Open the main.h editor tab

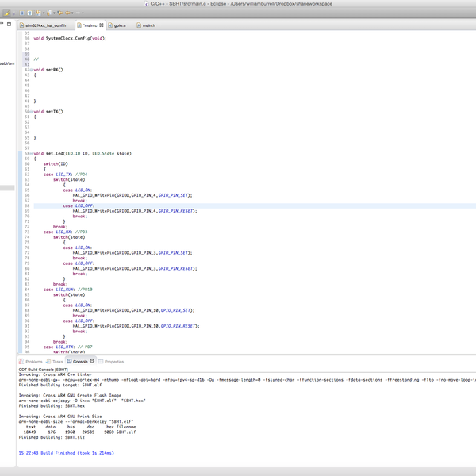[151, 25]
